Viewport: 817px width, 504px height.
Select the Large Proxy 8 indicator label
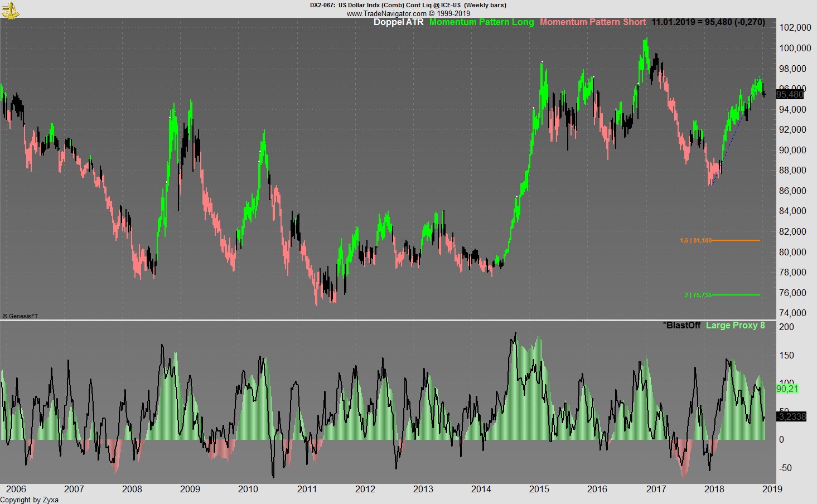point(736,325)
